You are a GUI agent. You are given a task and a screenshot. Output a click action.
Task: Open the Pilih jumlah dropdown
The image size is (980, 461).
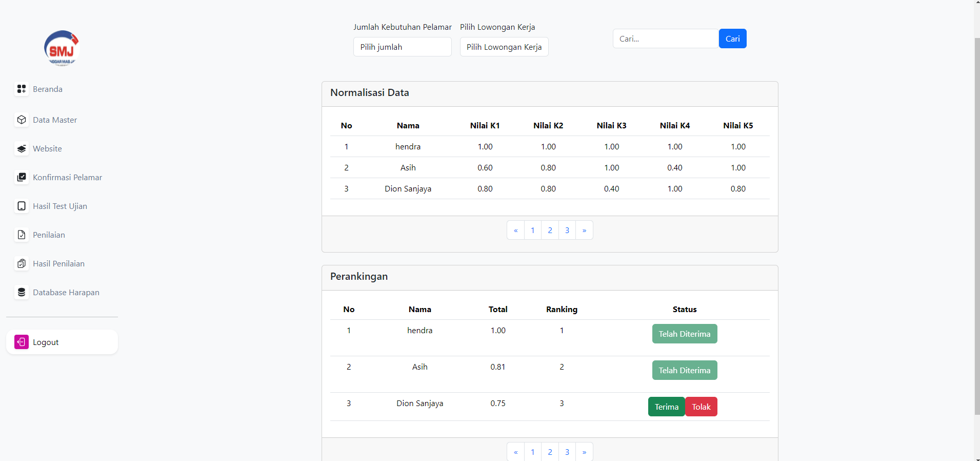tap(402, 47)
